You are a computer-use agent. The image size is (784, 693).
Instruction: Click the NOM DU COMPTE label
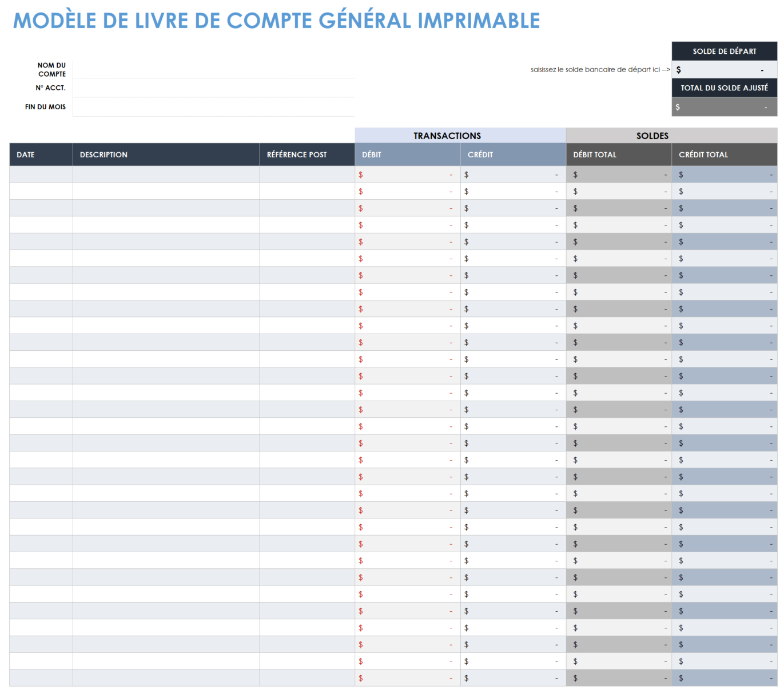pos(51,69)
